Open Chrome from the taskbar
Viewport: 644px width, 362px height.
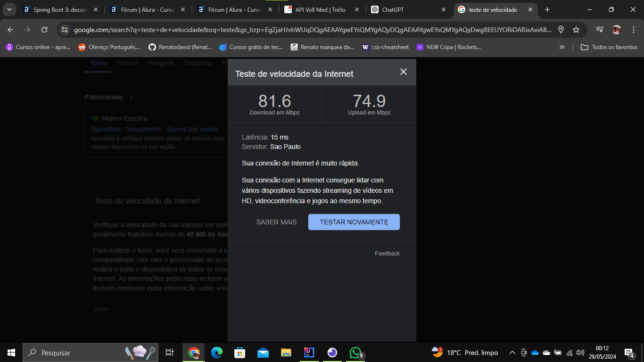click(193, 353)
